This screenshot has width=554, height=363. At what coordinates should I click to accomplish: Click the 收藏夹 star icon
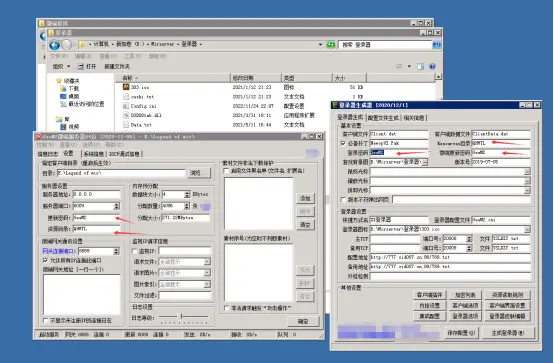[59, 81]
